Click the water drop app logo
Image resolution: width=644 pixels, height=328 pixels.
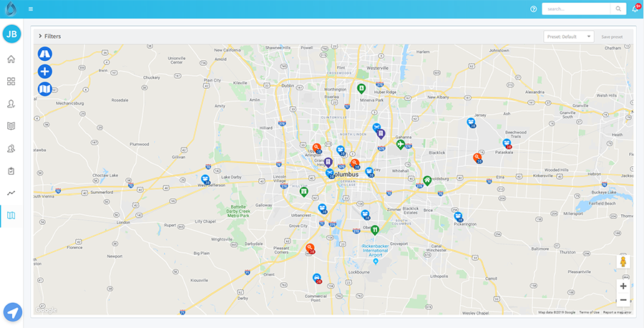11,9
